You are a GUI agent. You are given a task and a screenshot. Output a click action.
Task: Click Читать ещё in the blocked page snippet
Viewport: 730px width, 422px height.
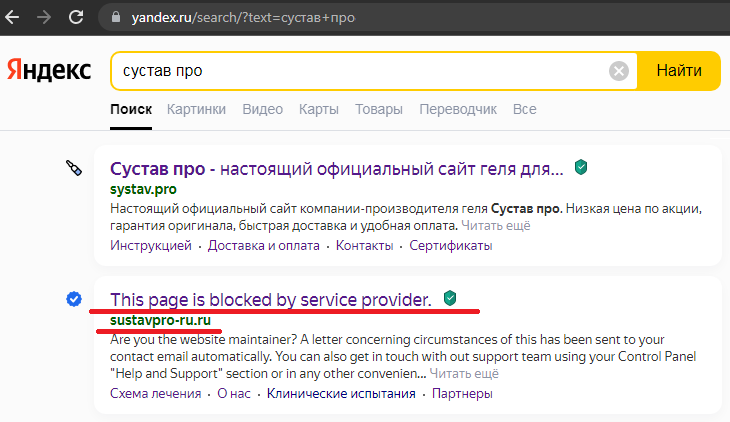coord(464,374)
